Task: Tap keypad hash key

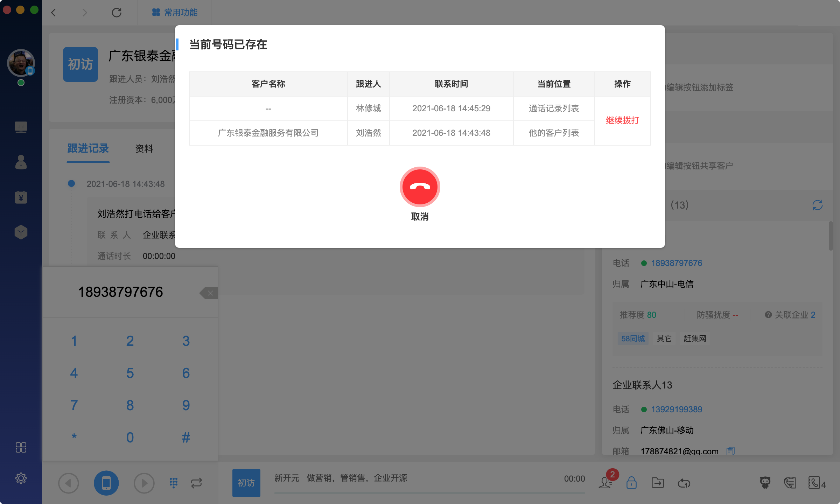Action: click(186, 437)
